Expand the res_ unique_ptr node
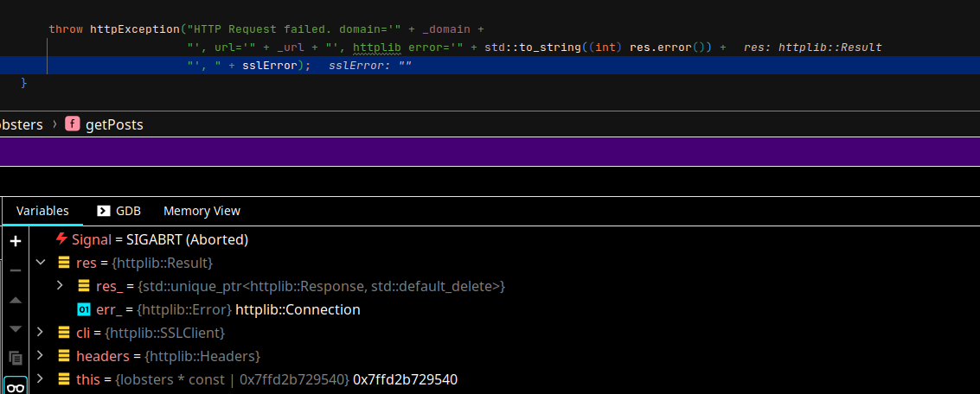The height and width of the screenshot is (394, 980). (x=60, y=285)
